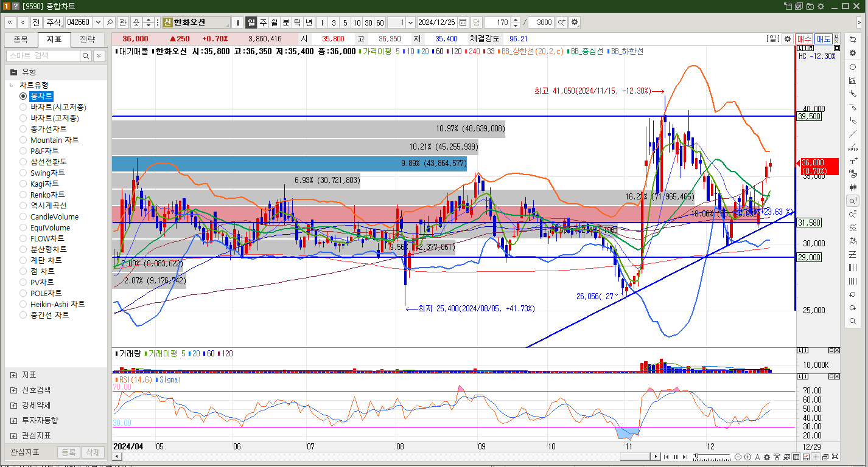Open the stock code search magnifier

(110, 22)
